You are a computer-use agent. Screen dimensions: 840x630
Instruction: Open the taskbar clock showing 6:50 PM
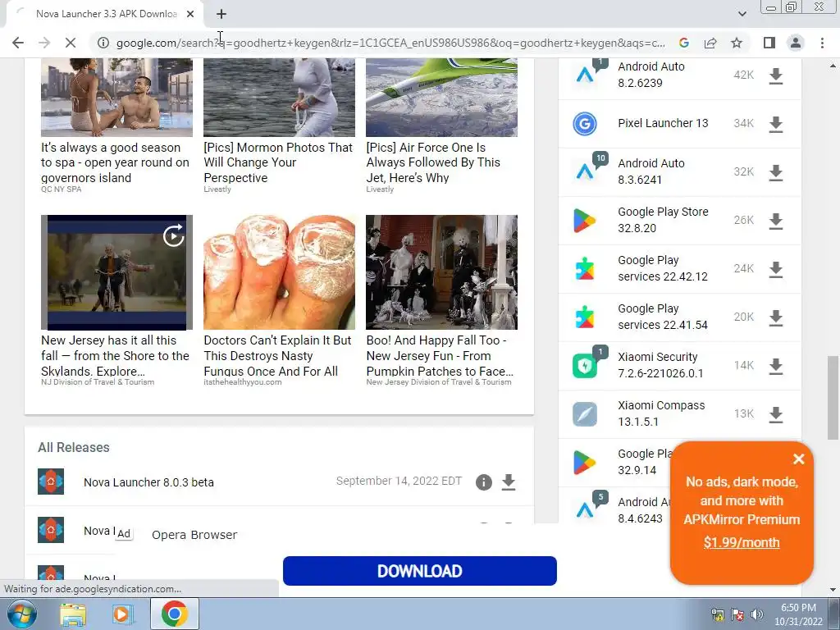pyautogui.click(x=798, y=614)
